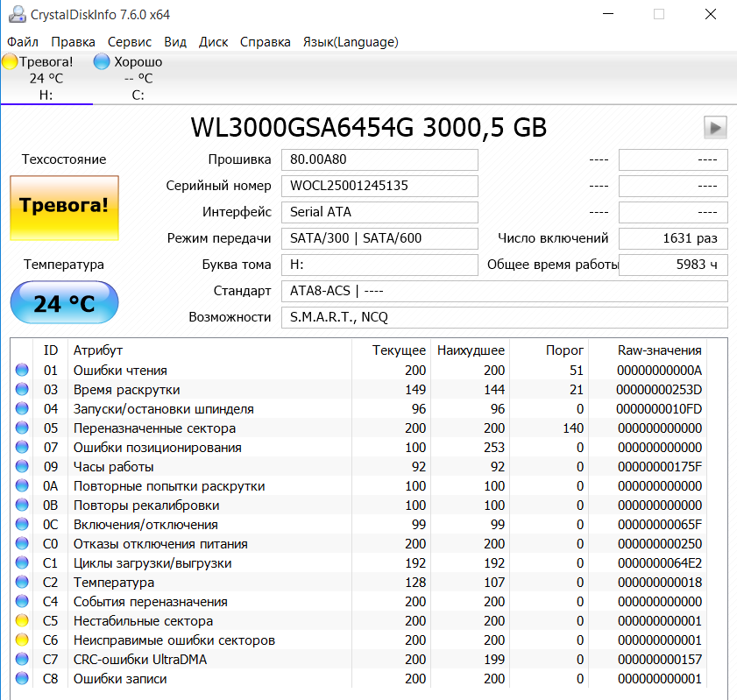Click the CrystalDiskInfo app icon in title bar
The height and width of the screenshot is (700, 737).
point(16,14)
